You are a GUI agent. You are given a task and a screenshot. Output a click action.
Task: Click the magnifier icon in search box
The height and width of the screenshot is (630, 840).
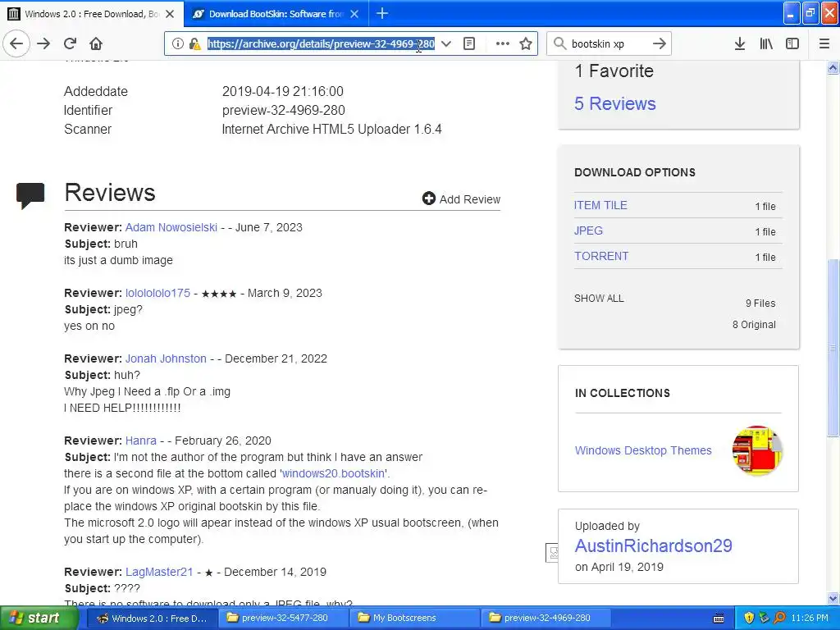click(559, 44)
